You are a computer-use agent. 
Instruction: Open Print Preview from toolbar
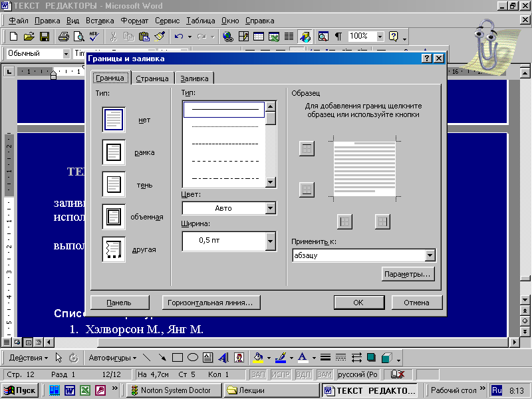pyautogui.click(x=79, y=37)
